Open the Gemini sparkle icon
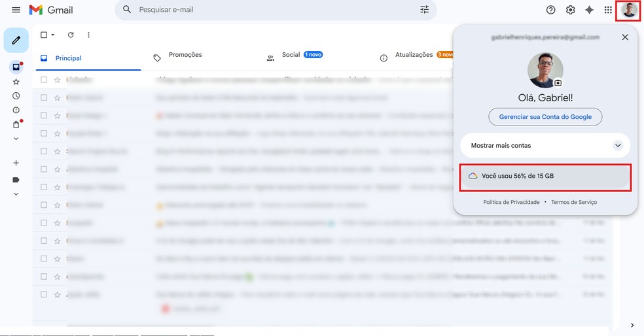Screen dimensions: 644x336 click(x=589, y=10)
